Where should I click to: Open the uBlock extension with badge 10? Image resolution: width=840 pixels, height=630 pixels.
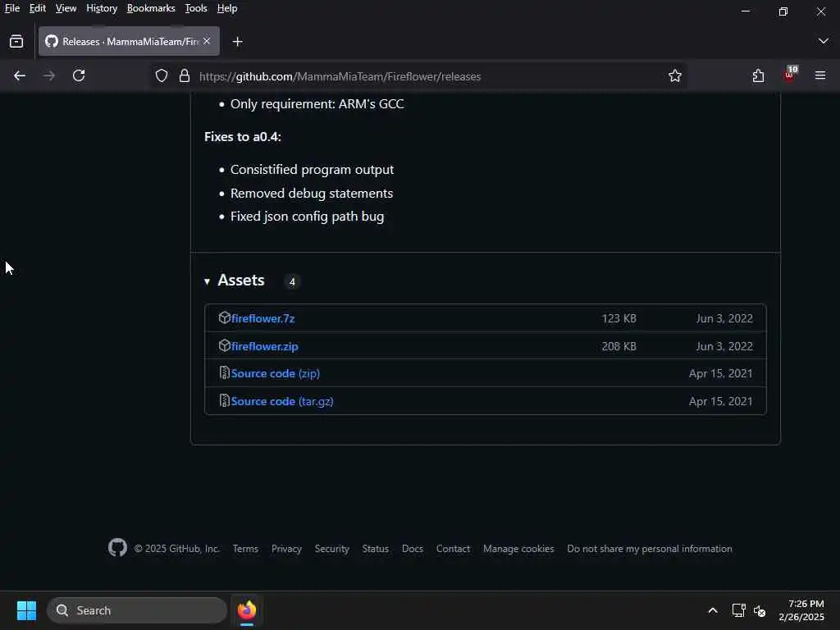click(790, 74)
